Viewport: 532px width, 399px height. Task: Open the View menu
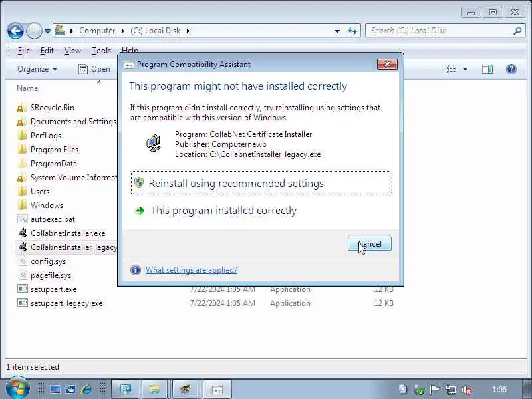pyautogui.click(x=72, y=51)
